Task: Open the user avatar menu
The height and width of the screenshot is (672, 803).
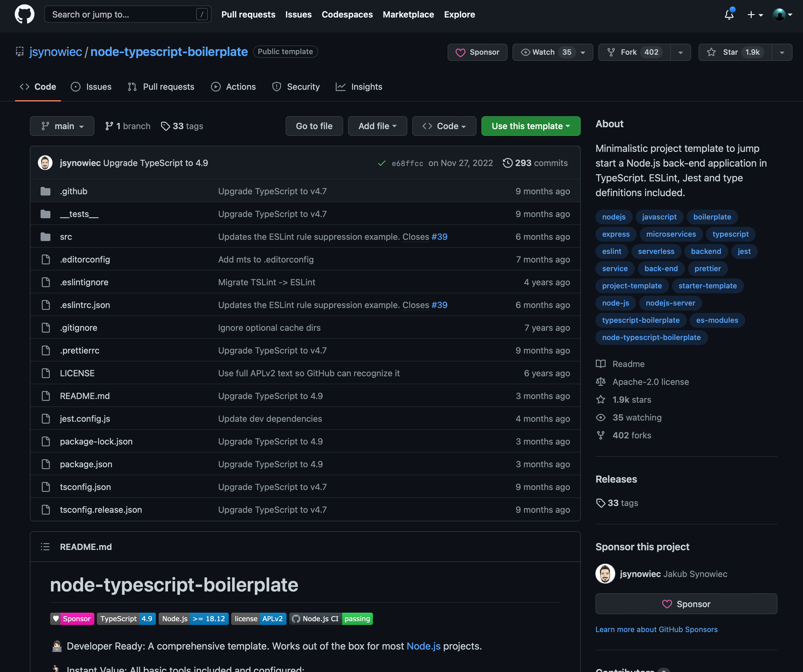Action: click(782, 14)
